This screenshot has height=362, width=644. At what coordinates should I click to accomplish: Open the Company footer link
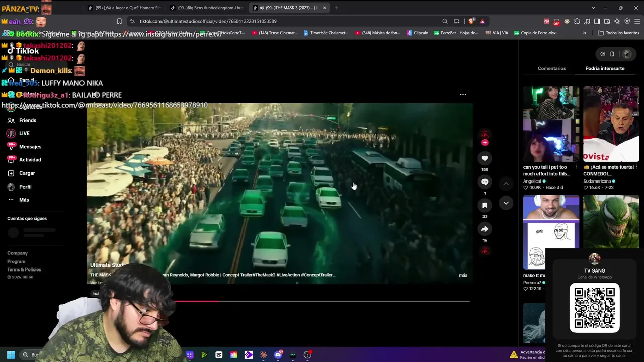[x=17, y=253]
